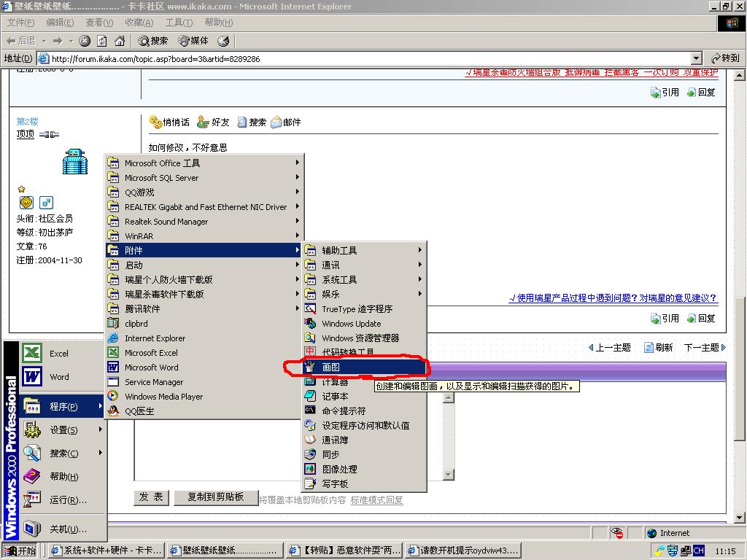Viewport: 747px width, 560px height.
Task: Open the address bar dropdown arrow
Action: [697, 58]
